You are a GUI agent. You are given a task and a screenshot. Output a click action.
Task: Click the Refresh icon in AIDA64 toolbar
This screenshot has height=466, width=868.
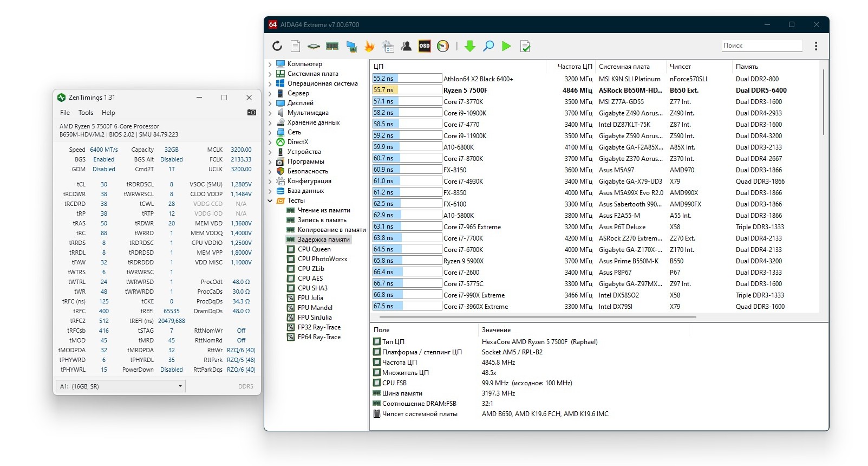click(277, 46)
